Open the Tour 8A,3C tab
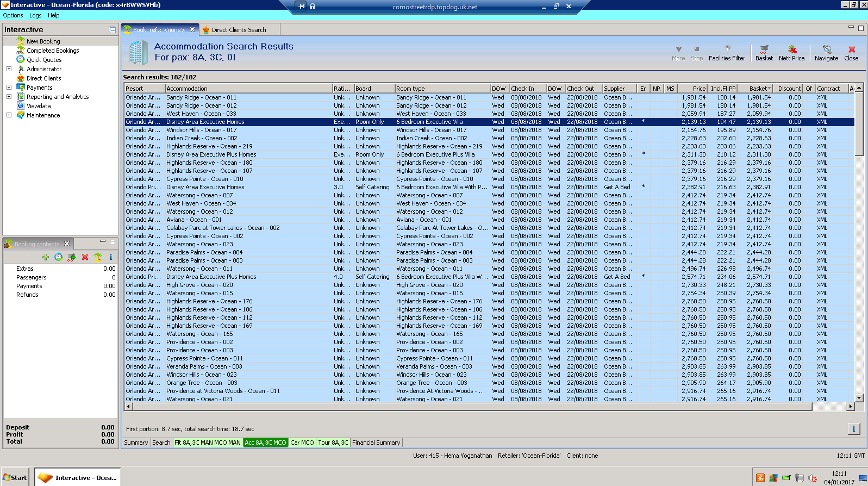The image size is (868, 486). point(333,443)
